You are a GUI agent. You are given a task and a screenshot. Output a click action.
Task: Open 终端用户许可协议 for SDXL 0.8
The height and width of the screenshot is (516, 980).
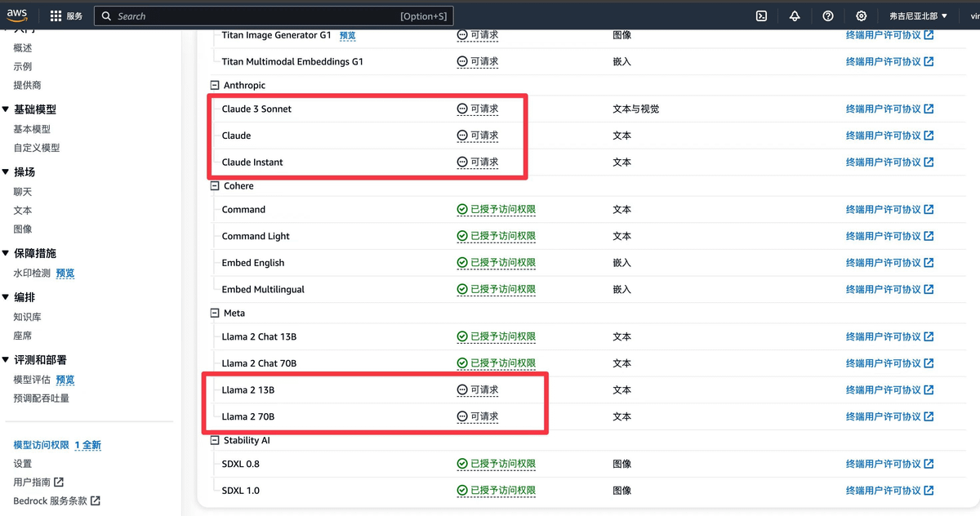pos(890,465)
